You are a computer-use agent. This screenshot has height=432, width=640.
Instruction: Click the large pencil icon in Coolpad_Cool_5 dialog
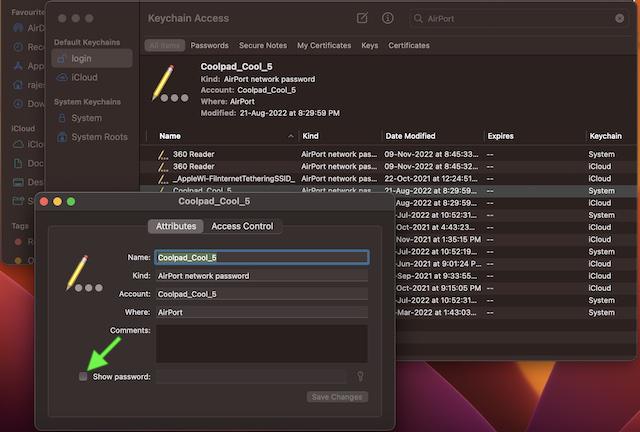[x=84, y=274]
